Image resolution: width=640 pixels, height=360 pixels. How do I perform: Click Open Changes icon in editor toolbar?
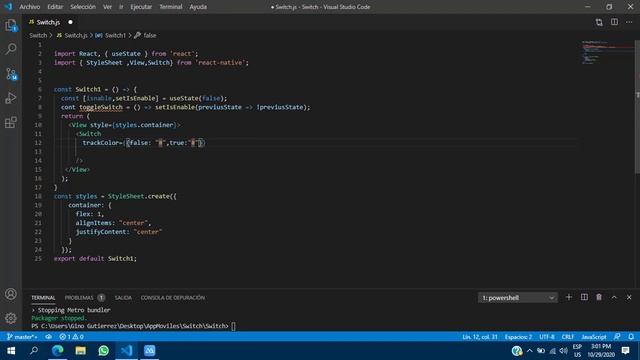coord(599,22)
